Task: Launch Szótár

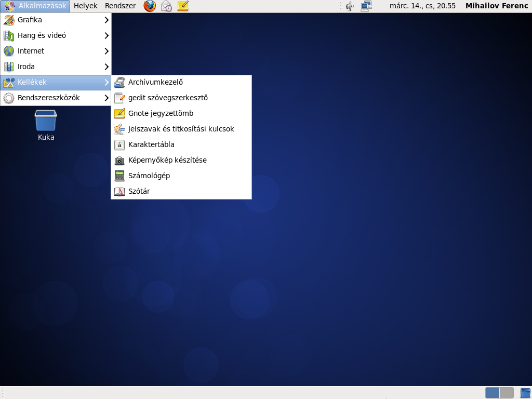Action: pos(181,192)
